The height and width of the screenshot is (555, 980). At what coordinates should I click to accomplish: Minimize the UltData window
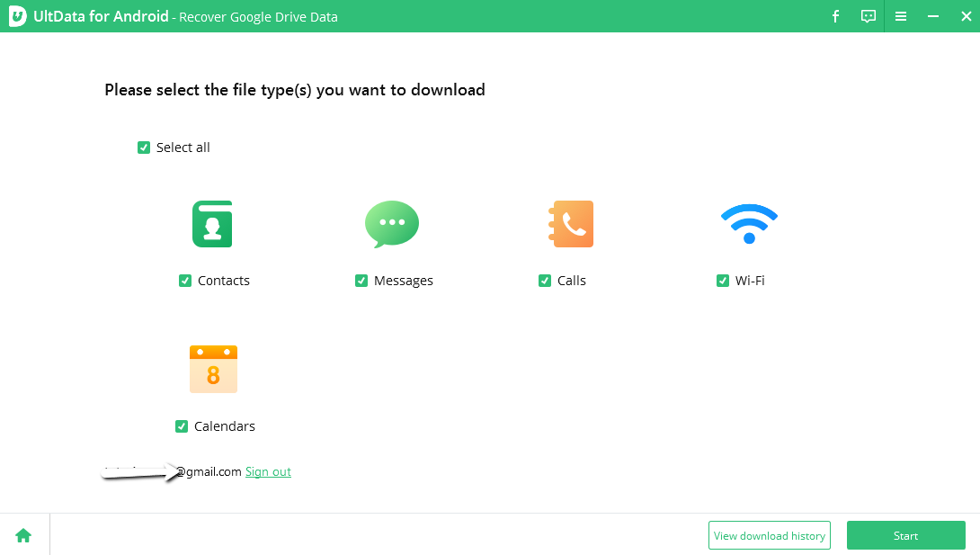933,16
